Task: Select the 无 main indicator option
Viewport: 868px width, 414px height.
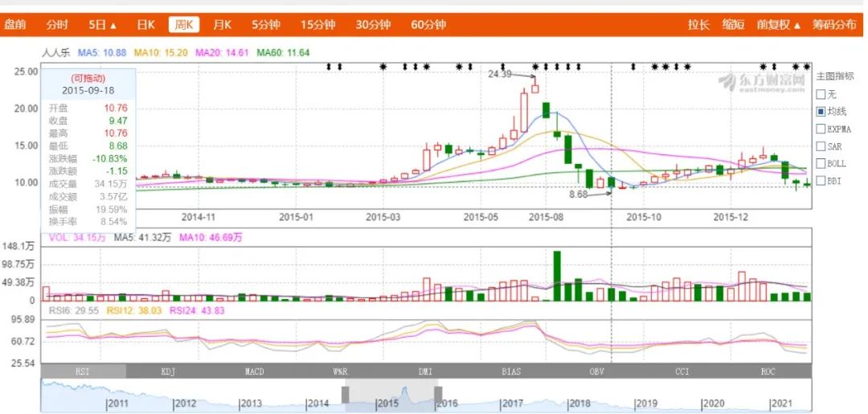Action: (821, 95)
